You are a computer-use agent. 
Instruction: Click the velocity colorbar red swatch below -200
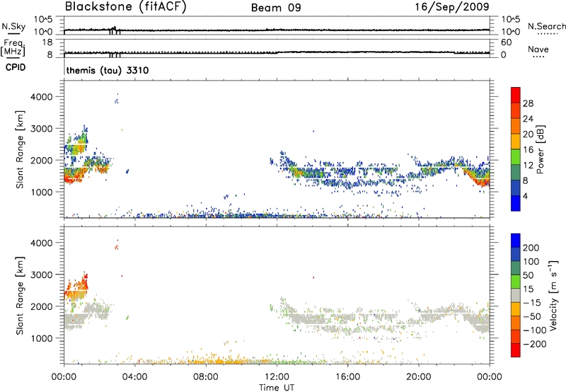(516, 350)
